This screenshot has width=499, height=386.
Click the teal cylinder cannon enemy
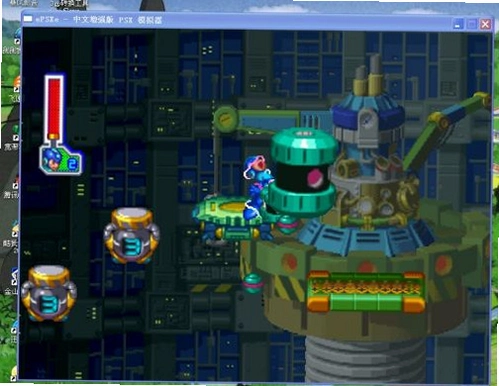point(303,172)
